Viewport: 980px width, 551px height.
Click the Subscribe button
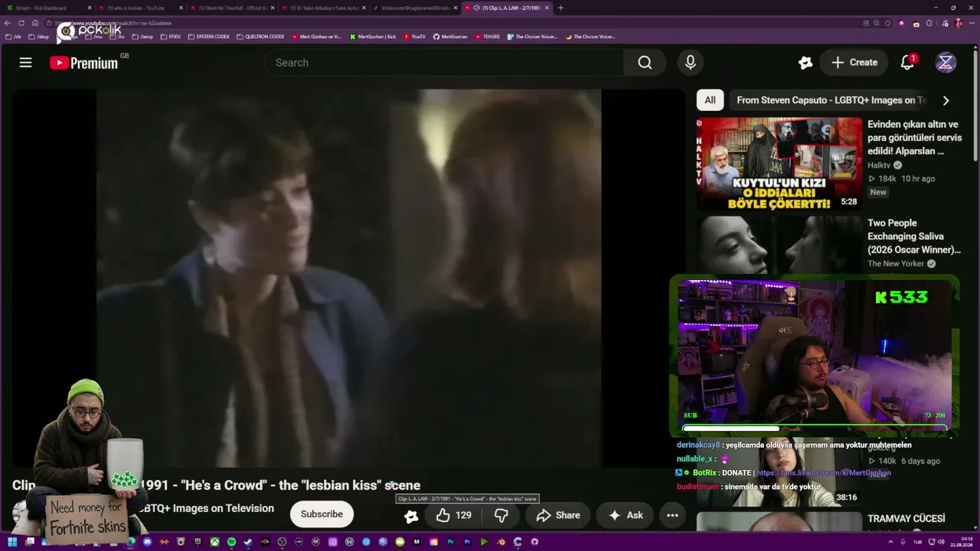[x=322, y=514]
